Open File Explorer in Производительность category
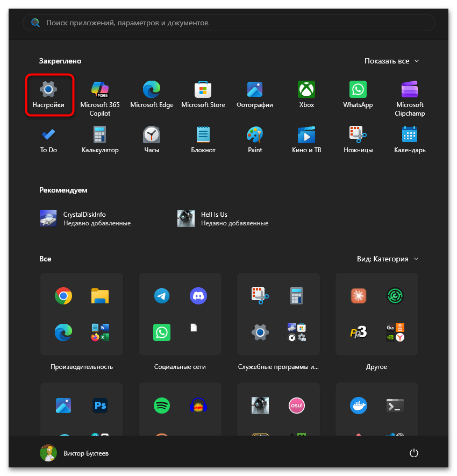This screenshot has height=476, width=457. [x=100, y=296]
